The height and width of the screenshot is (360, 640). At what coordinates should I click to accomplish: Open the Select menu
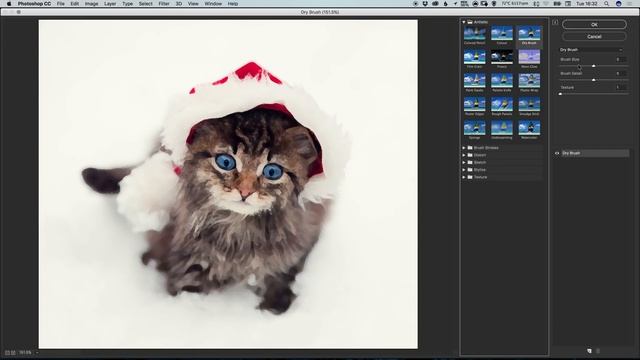coord(146,4)
